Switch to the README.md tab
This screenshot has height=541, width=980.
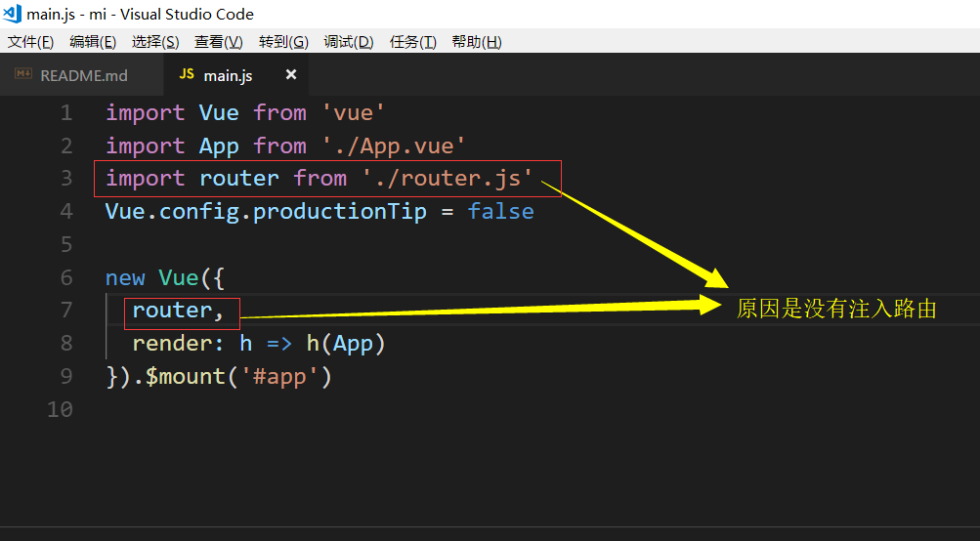(x=82, y=75)
